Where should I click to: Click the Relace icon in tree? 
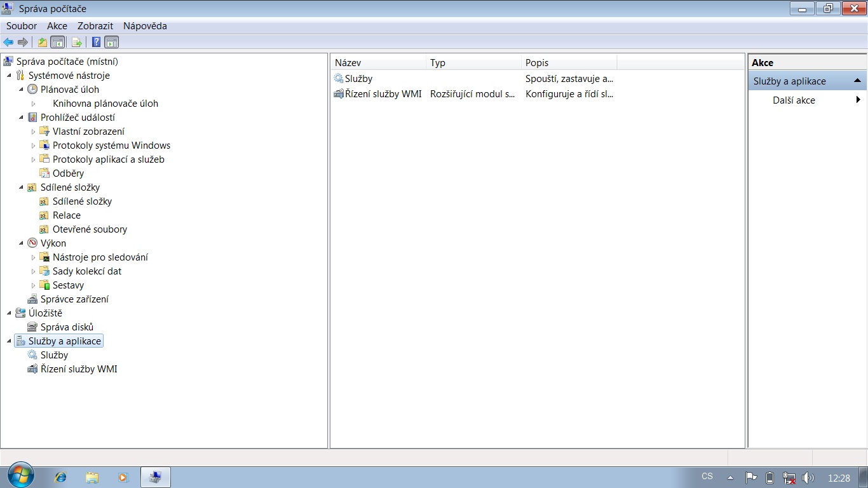(x=44, y=215)
